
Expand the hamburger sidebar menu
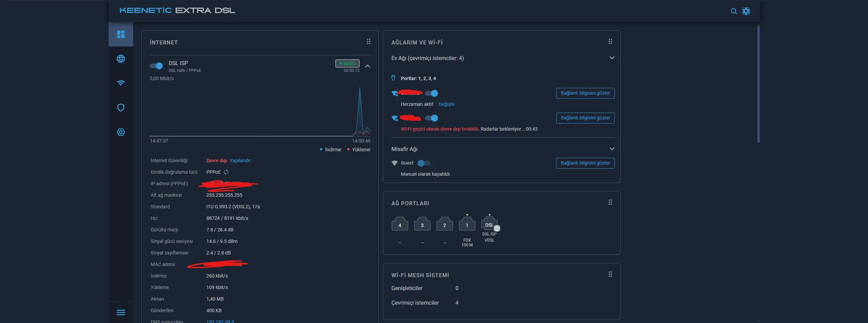(x=121, y=312)
